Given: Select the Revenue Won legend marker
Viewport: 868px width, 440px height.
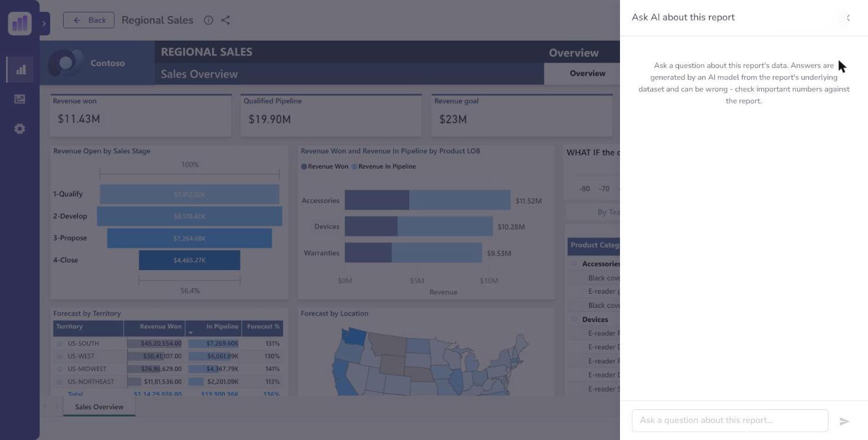Looking at the screenshot, I should click(304, 166).
